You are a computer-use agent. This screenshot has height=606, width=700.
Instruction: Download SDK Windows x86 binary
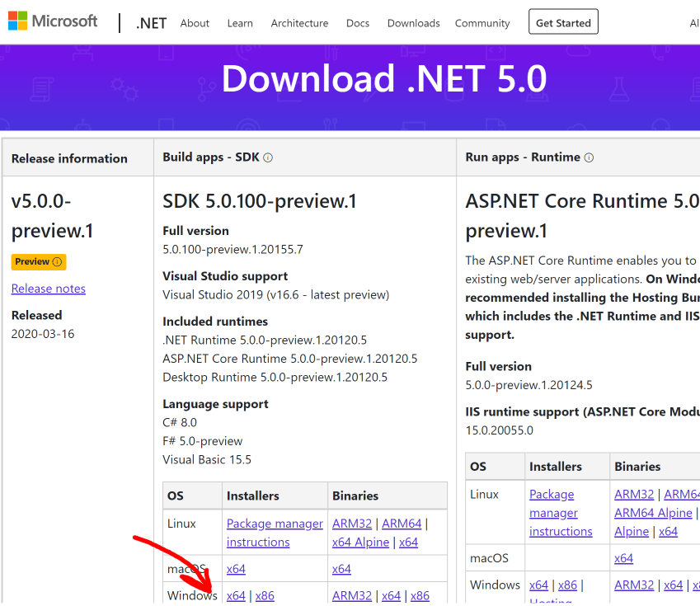[x=420, y=596]
